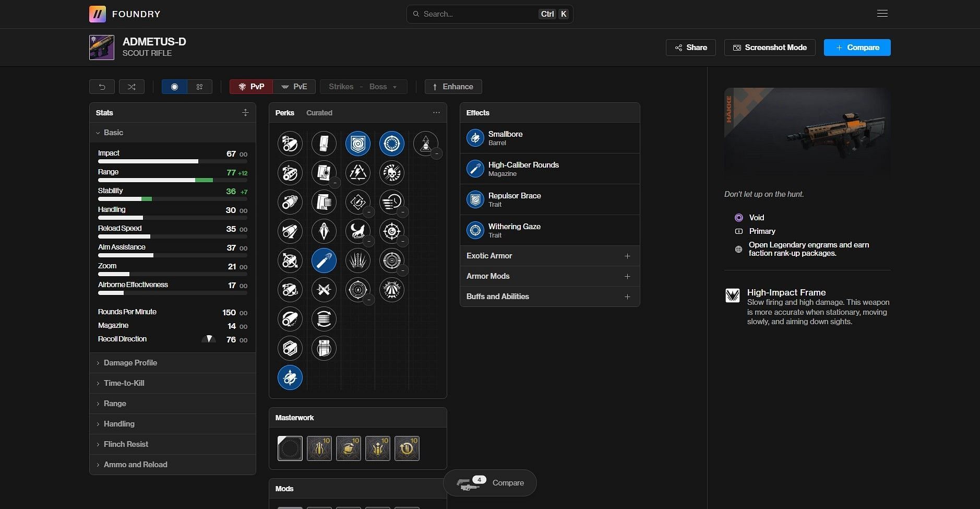Open the Perks panel three-dots menu
The image size is (980, 509).
436,112
